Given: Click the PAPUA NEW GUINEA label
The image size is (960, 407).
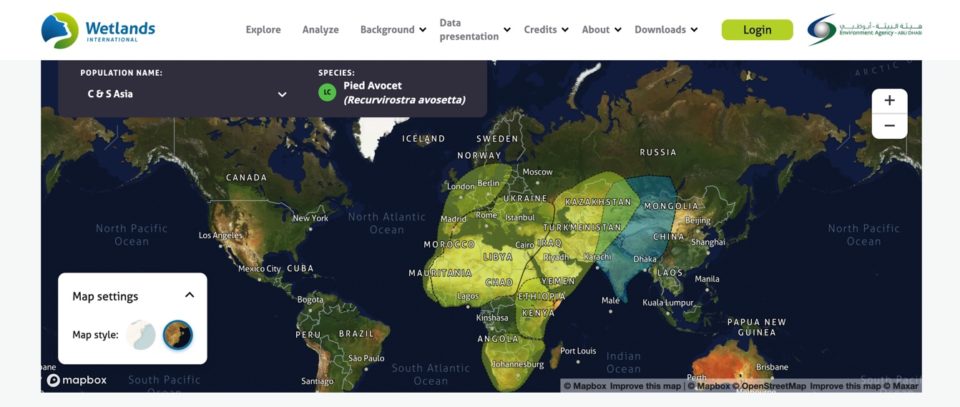Looking at the screenshot, I should coord(757,327).
